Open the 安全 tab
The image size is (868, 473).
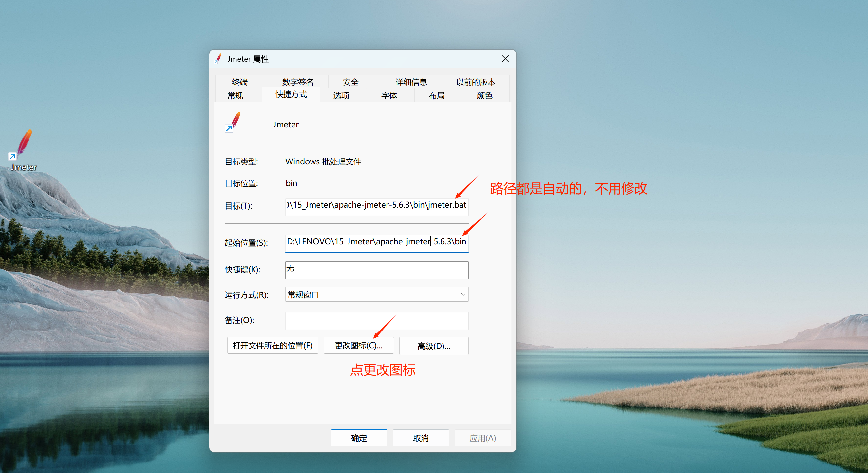click(350, 82)
